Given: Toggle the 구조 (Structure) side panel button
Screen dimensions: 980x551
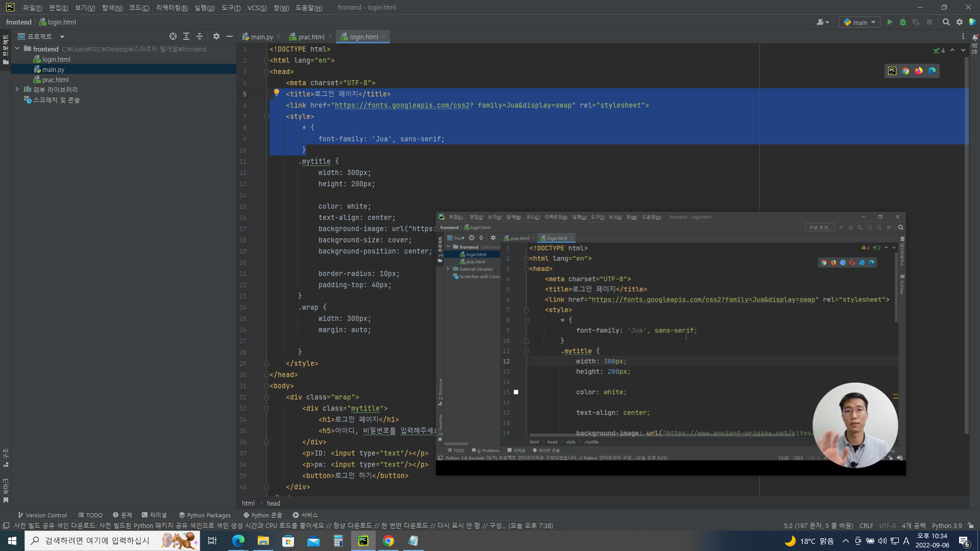Looking at the screenshot, I should coord(6,457).
